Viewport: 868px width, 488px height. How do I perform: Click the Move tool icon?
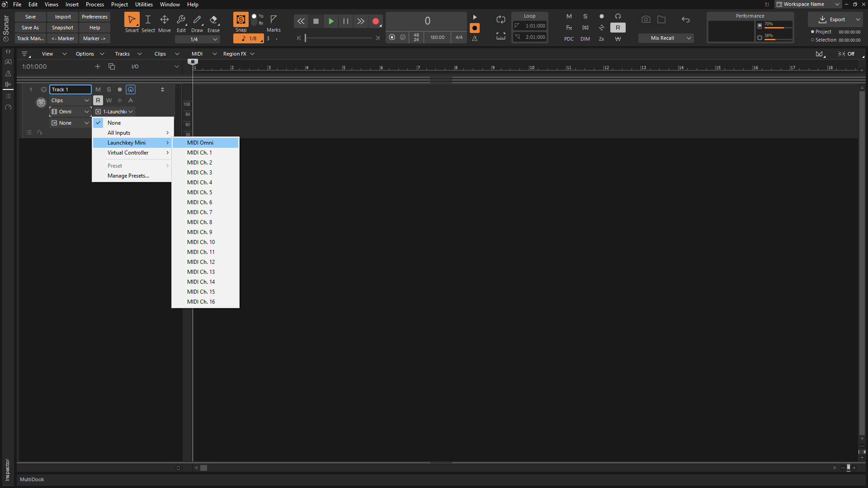point(165,20)
